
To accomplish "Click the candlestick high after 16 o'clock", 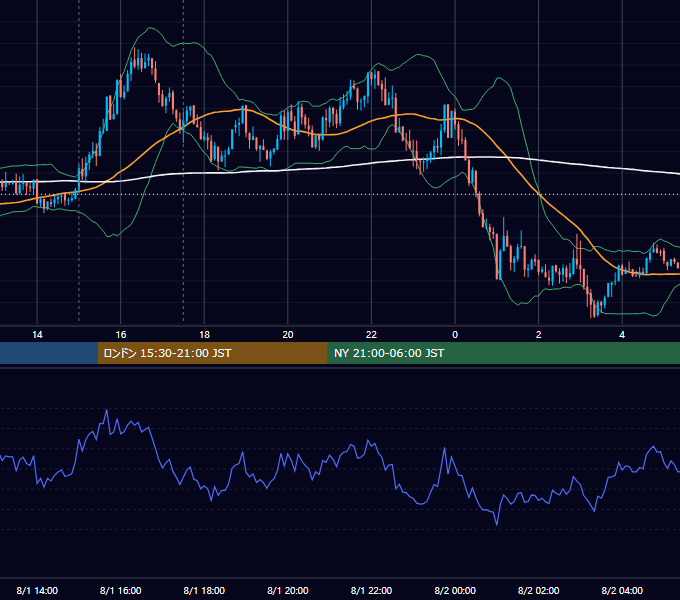I will 134,58.
